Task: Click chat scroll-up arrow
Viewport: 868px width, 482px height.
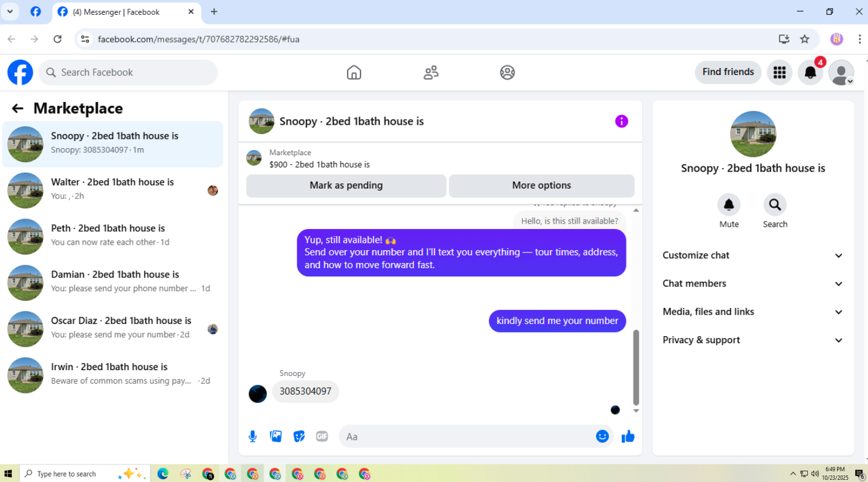Action: pos(636,210)
